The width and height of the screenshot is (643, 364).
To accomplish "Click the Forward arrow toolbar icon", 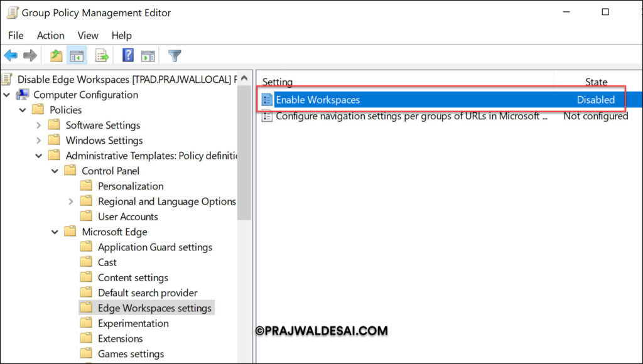I will coord(30,55).
